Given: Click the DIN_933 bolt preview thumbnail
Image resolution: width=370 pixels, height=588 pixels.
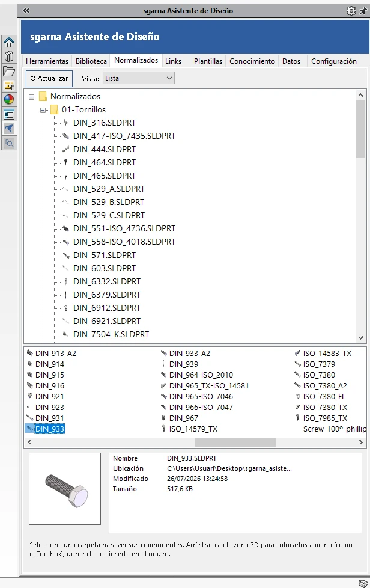Looking at the screenshot, I should [x=65, y=489].
